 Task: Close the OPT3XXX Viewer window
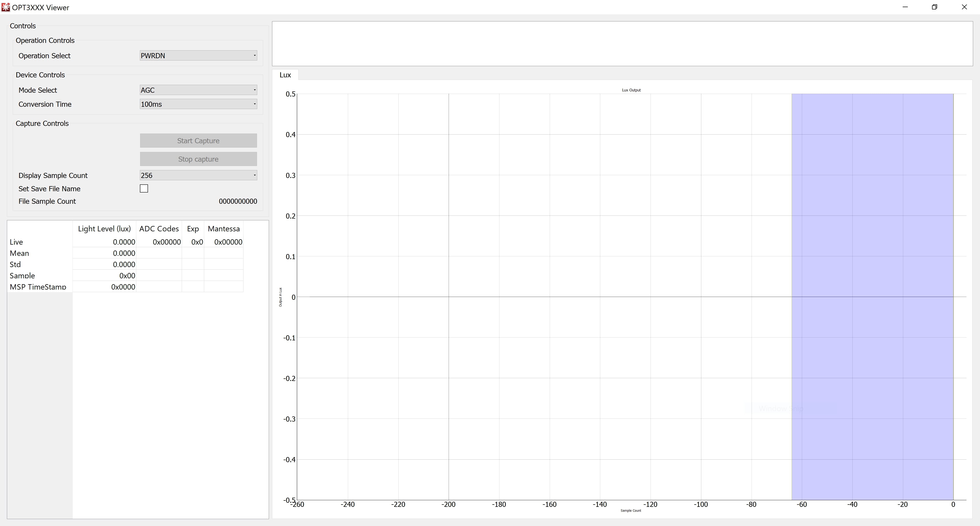[x=964, y=7]
